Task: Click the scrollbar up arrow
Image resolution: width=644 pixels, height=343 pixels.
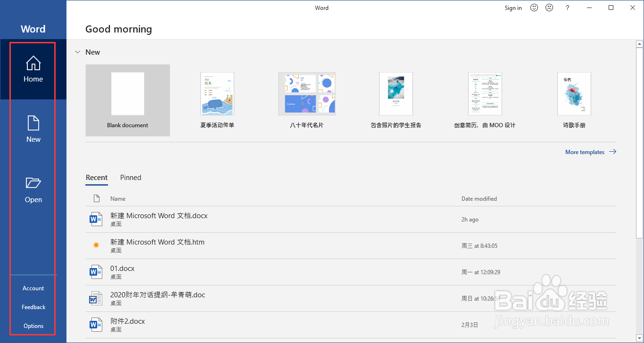Action: tap(639, 44)
